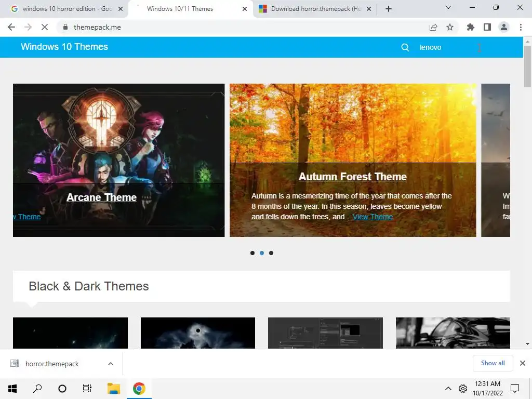Open the black-and-white car theme thumbnail
Image resolution: width=532 pixels, height=399 pixels.
(453, 333)
